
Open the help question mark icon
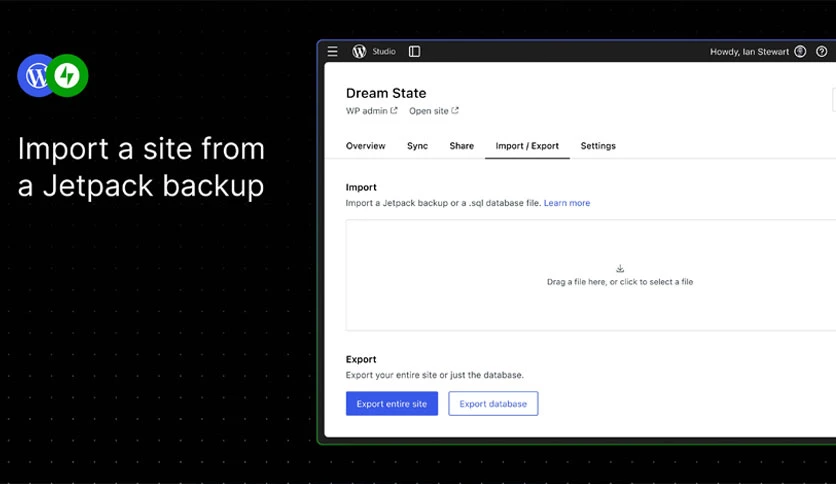click(x=822, y=51)
